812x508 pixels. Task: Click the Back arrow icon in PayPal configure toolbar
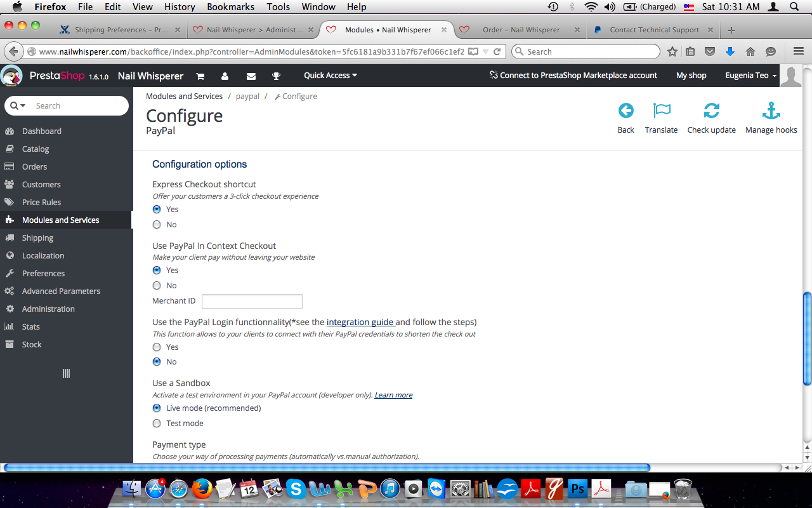625,111
